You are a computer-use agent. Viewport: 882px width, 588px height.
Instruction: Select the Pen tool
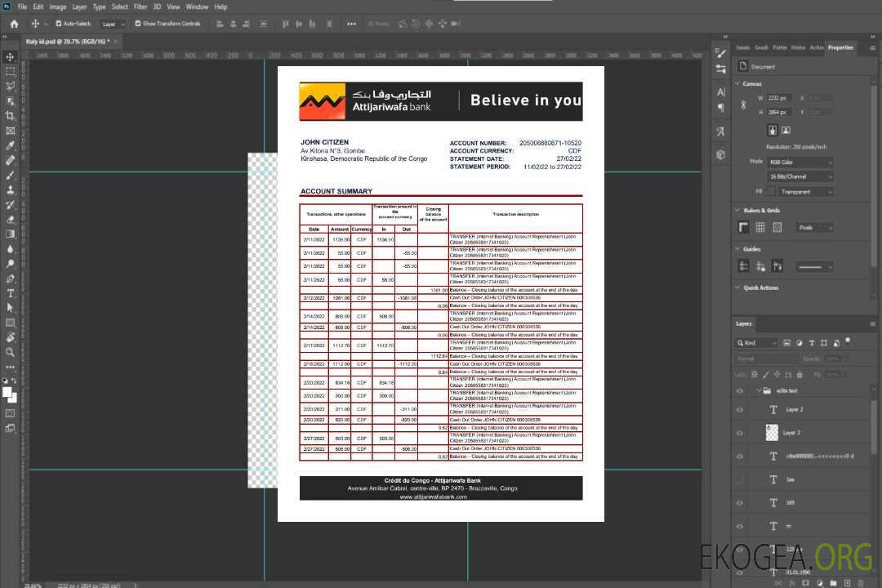point(10,278)
